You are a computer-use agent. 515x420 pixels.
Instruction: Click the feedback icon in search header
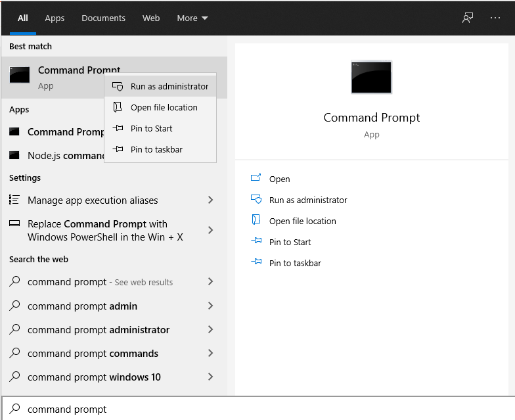468,18
